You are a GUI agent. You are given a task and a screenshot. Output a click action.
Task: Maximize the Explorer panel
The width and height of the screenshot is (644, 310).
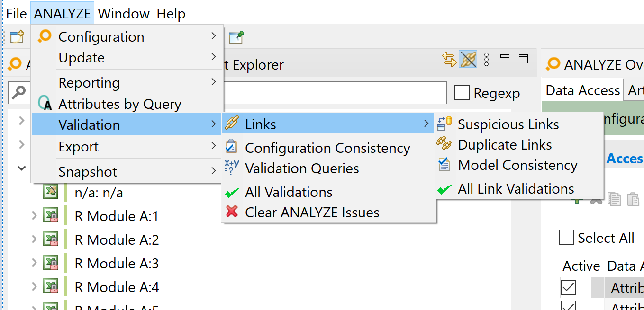523,59
